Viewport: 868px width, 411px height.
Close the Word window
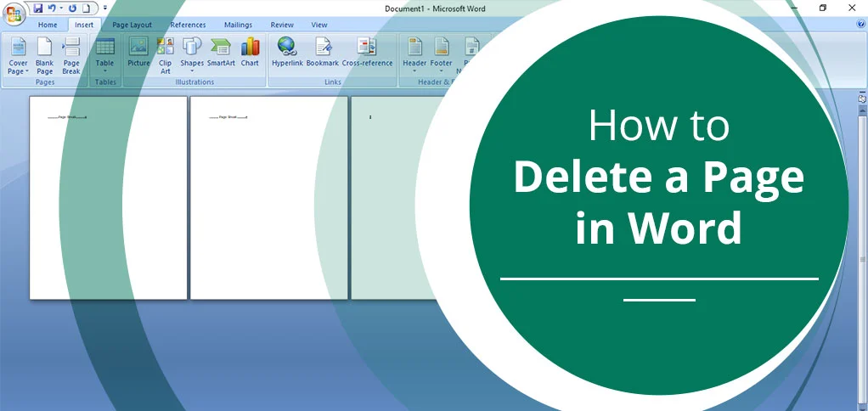coord(852,8)
